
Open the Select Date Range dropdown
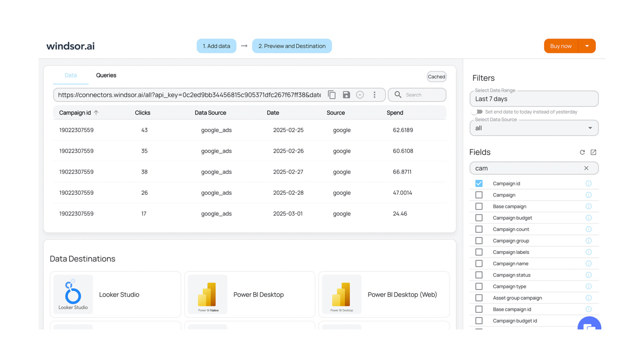click(x=534, y=99)
